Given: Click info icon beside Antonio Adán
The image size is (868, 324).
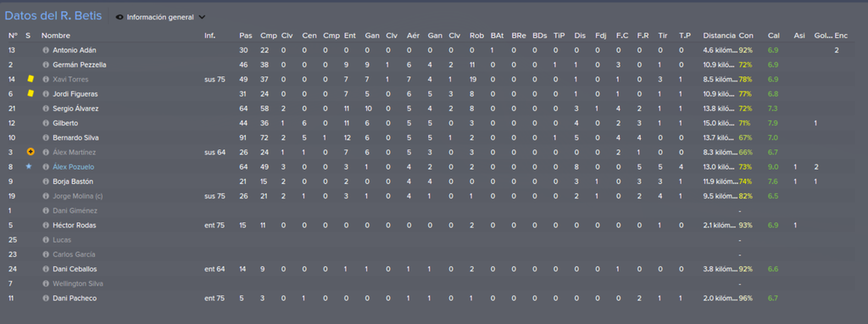Looking at the screenshot, I should tap(46, 50).
